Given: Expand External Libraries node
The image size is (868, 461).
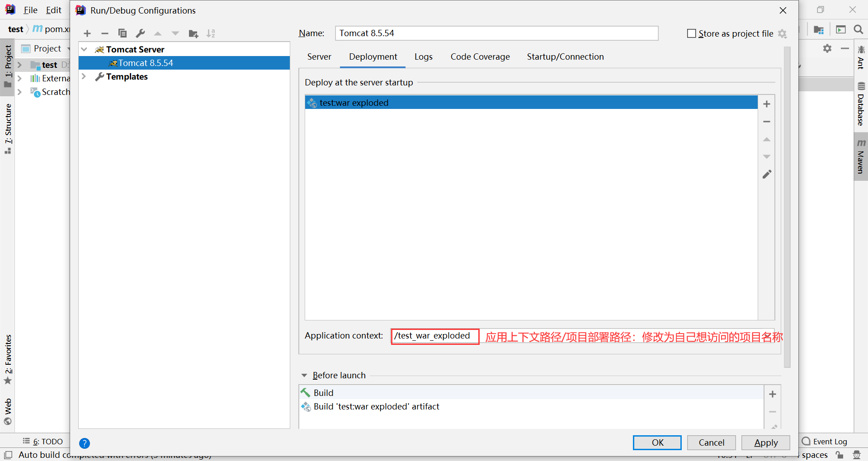Looking at the screenshot, I should coord(19,78).
